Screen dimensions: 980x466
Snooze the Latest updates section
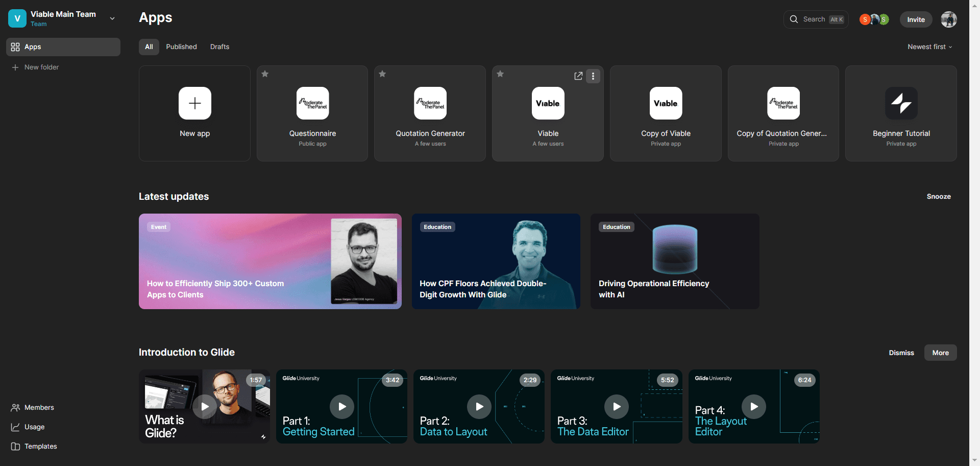click(x=939, y=196)
